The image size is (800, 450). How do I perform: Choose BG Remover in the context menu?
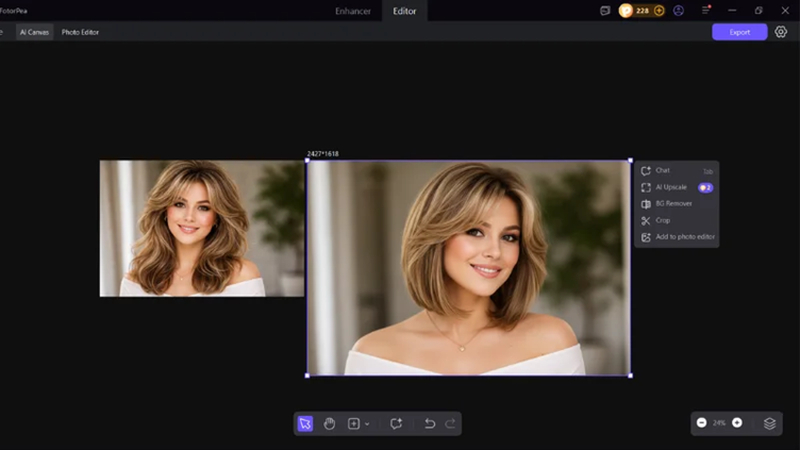tap(677, 204)
